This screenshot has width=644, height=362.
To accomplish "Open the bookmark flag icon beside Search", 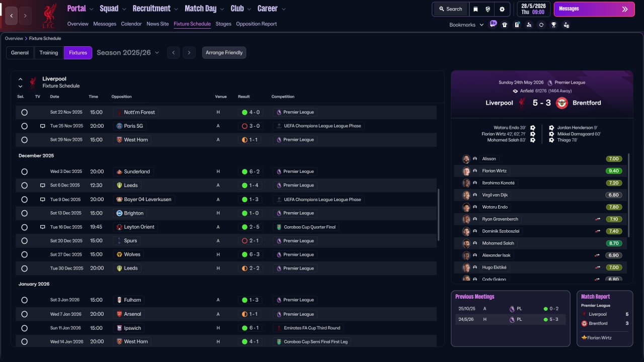I will [476, 9].
